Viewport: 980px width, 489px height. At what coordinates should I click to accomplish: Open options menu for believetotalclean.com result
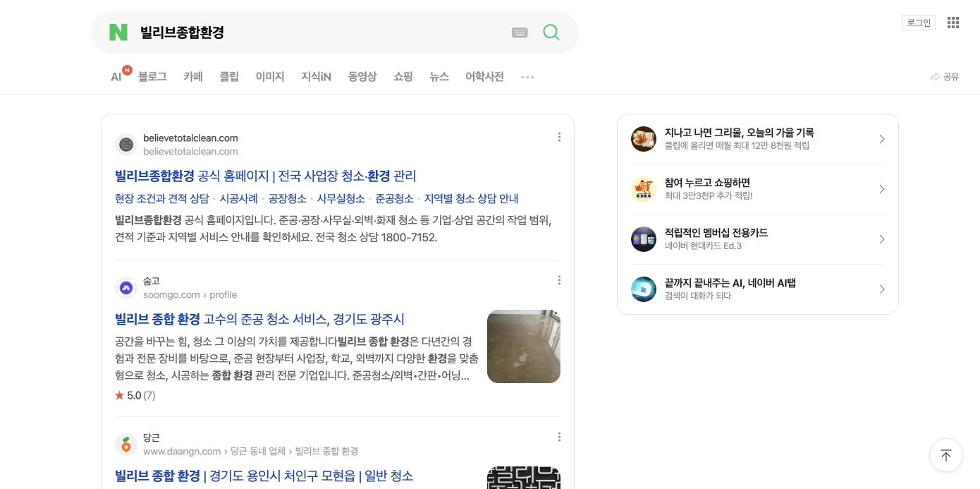pyautogui.click(x=559, y=137)
